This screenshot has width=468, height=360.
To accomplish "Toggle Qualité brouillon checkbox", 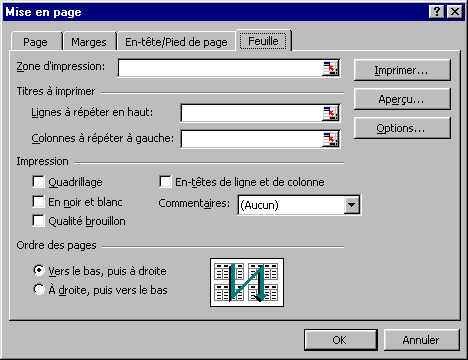I will 38,221.
